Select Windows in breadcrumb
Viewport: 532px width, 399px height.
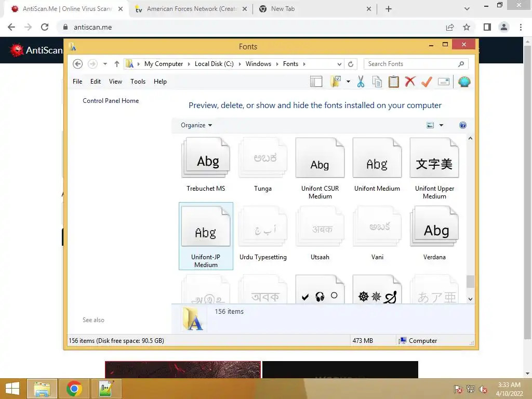[258, 64]
